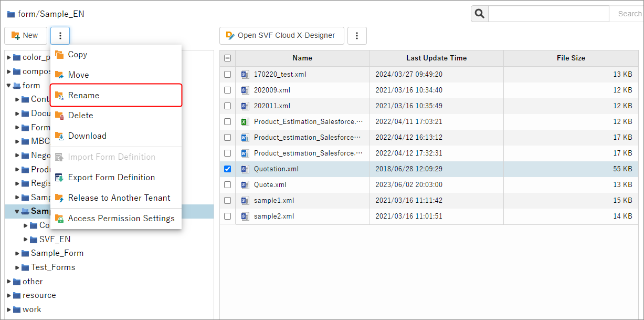The width and height of the screenshot is (644, 320).
Task: Toggle the select-all header checkbox
Action: click(x=227, y=58)
